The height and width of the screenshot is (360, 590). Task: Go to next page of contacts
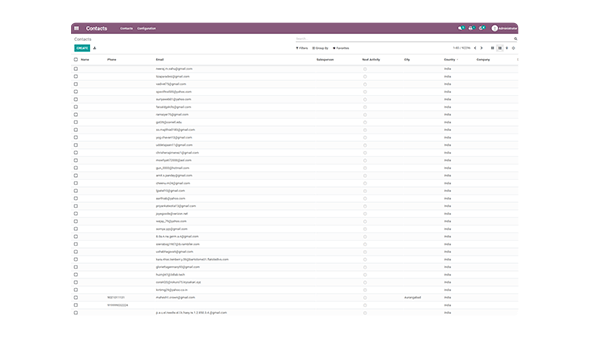click(481, 48)
